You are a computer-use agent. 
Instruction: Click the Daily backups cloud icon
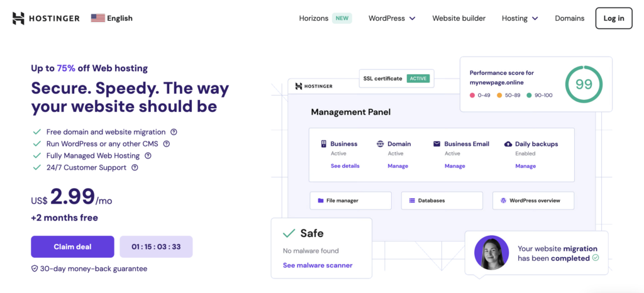coord(508,144)
